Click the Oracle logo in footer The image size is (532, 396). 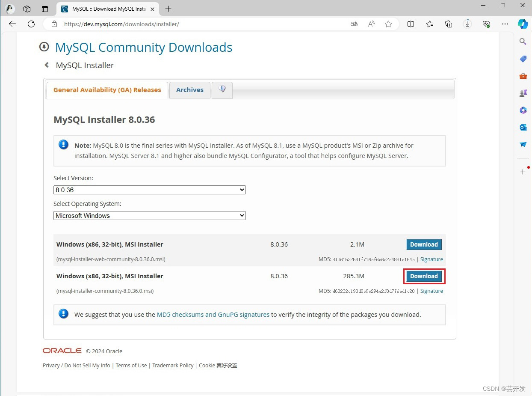[62, 351]
